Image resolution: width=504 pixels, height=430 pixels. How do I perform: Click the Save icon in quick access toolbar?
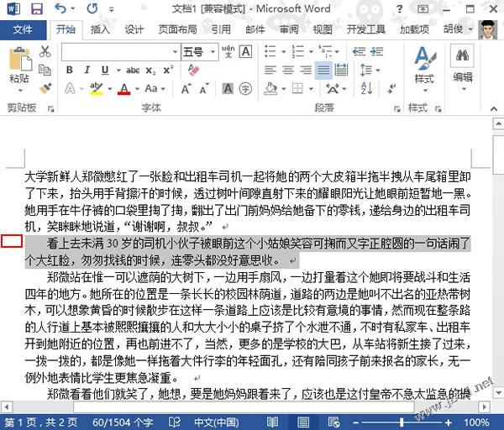[37, 8]
